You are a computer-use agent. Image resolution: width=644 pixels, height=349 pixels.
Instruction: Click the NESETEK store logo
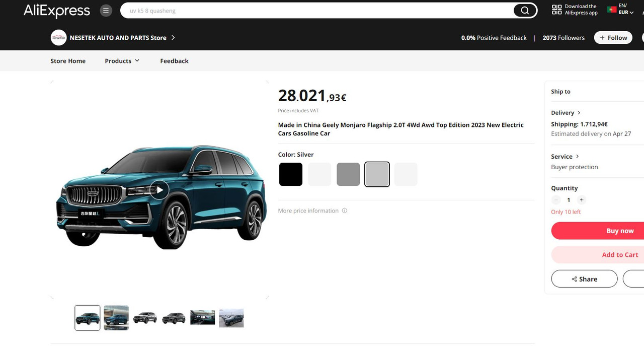[59, 38]
